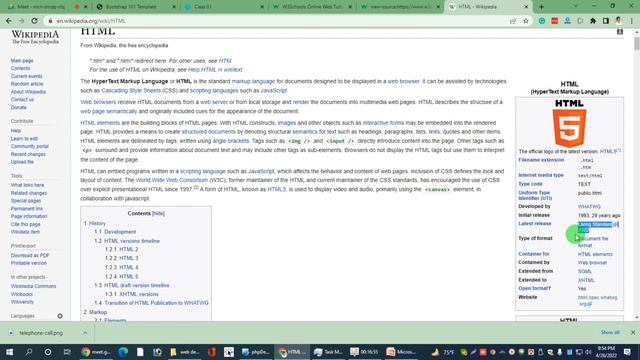Bookmark this page with star icon

pyautogui.click(x=526, y=21)
